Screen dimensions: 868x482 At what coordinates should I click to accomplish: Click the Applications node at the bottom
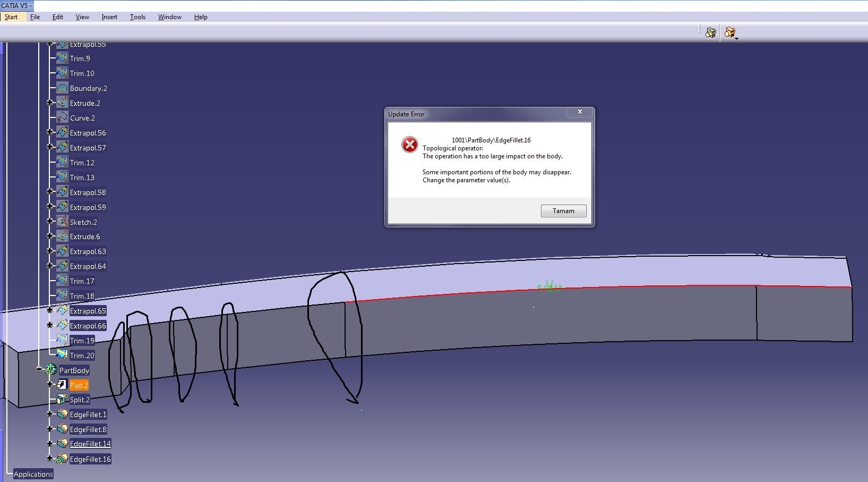point(33,473)
